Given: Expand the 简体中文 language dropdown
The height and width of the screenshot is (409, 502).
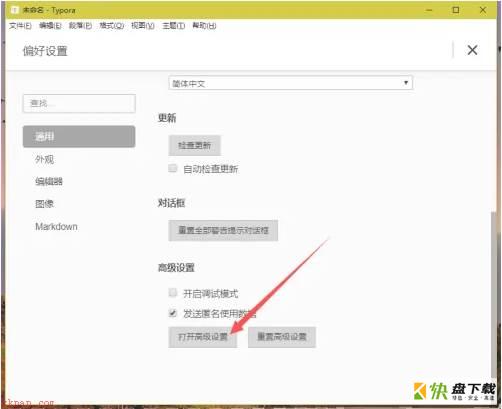Looking at the screenshot, I should (x=291, y=83).
